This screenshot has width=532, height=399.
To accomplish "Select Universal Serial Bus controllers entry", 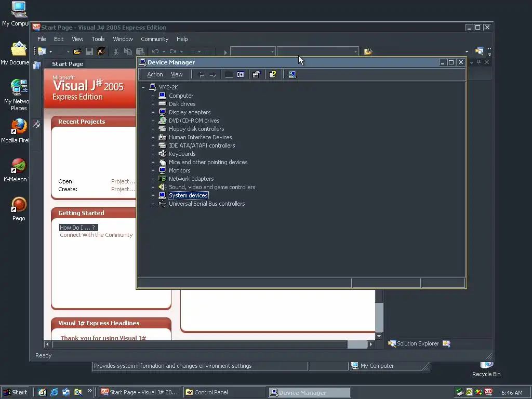I will click(x=207, y=204).
